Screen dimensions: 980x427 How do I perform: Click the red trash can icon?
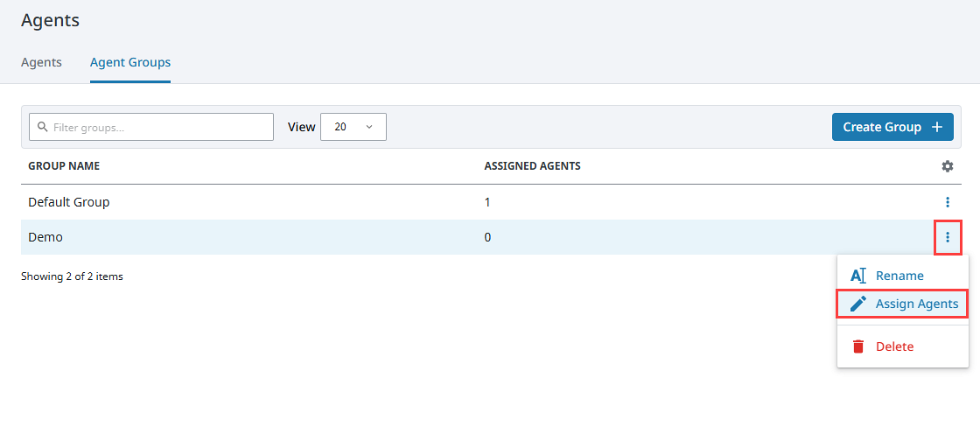[857, 346]
